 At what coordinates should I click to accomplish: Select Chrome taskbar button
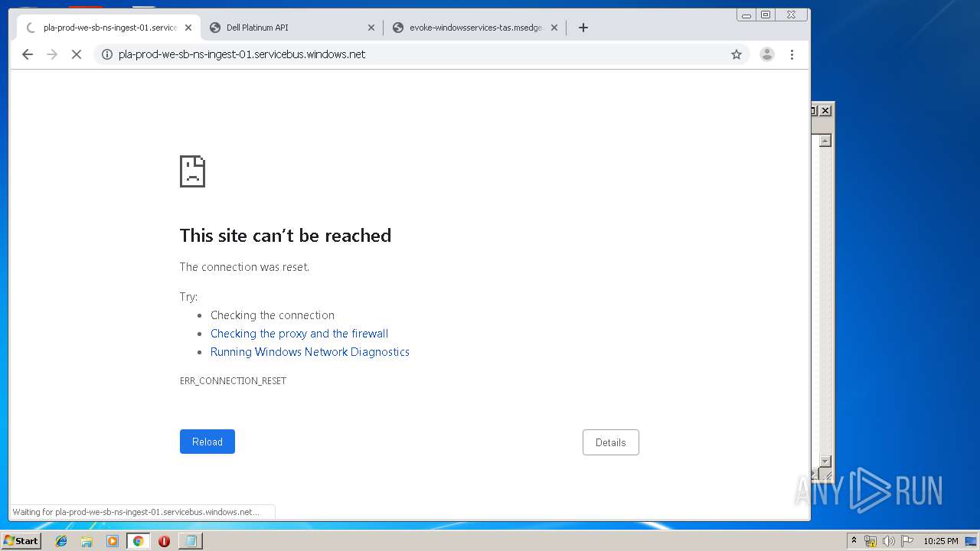point(138,541)
